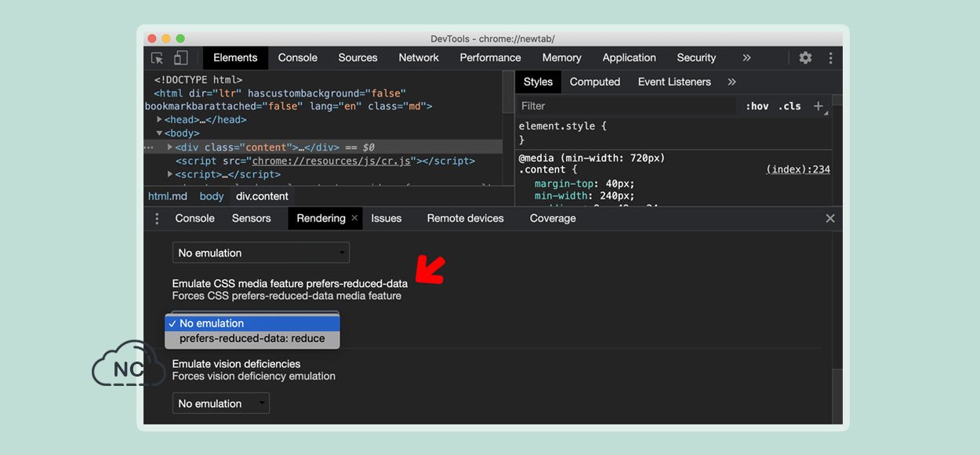Open the Memory tab
This screenshot has width=980, height=455.
click(561, 58)
